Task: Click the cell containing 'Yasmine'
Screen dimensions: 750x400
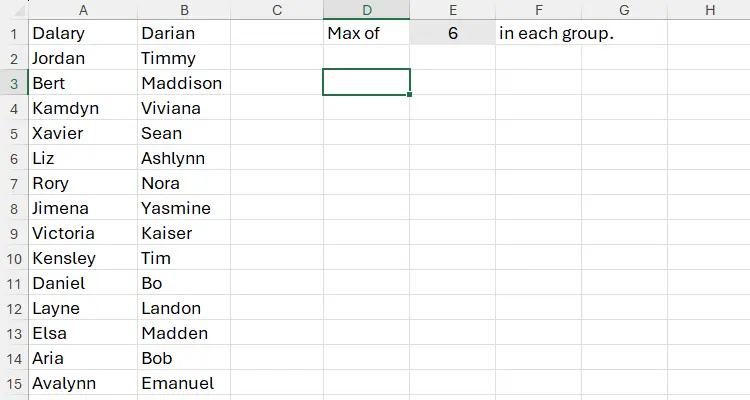Action: pyautogui.click(x=184, y=208)
